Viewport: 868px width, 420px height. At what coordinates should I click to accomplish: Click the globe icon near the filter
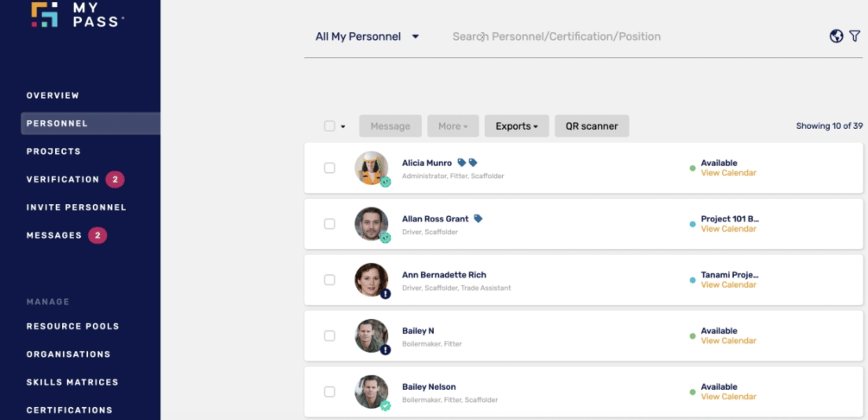(x=836, y=36)
